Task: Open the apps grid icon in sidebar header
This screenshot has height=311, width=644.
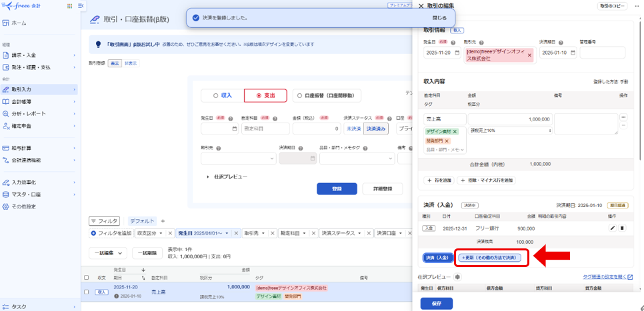Action: coord(69,6)
